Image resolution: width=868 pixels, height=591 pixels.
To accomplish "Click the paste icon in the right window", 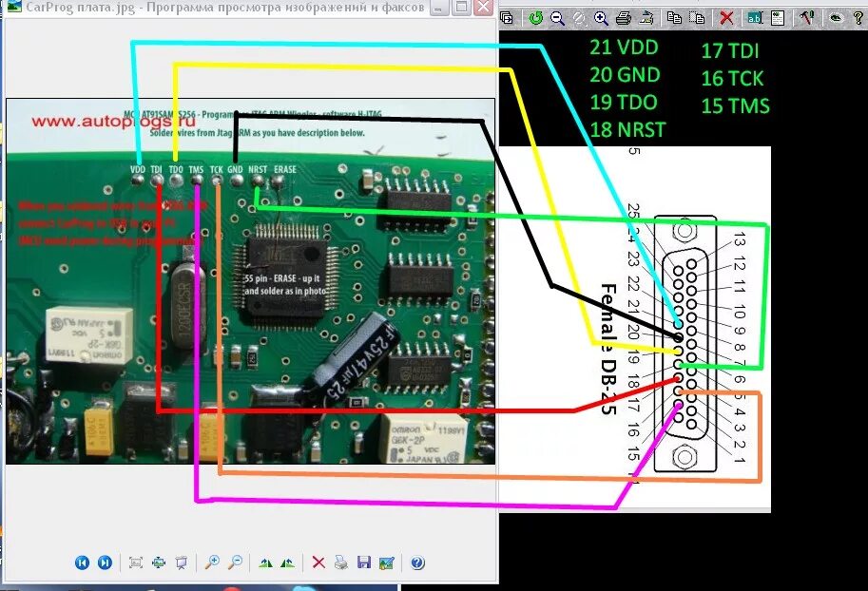I will point(696,18).
